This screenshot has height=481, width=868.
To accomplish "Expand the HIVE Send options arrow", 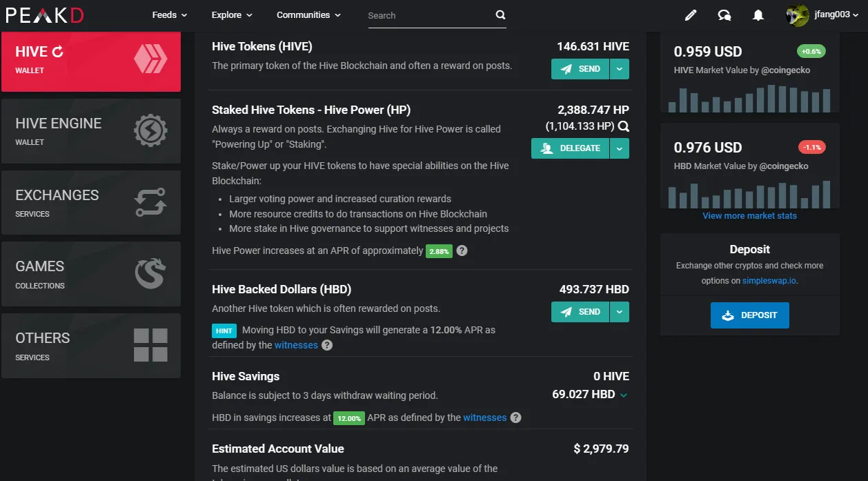I will pyautogui.click(x=620, y=69).
